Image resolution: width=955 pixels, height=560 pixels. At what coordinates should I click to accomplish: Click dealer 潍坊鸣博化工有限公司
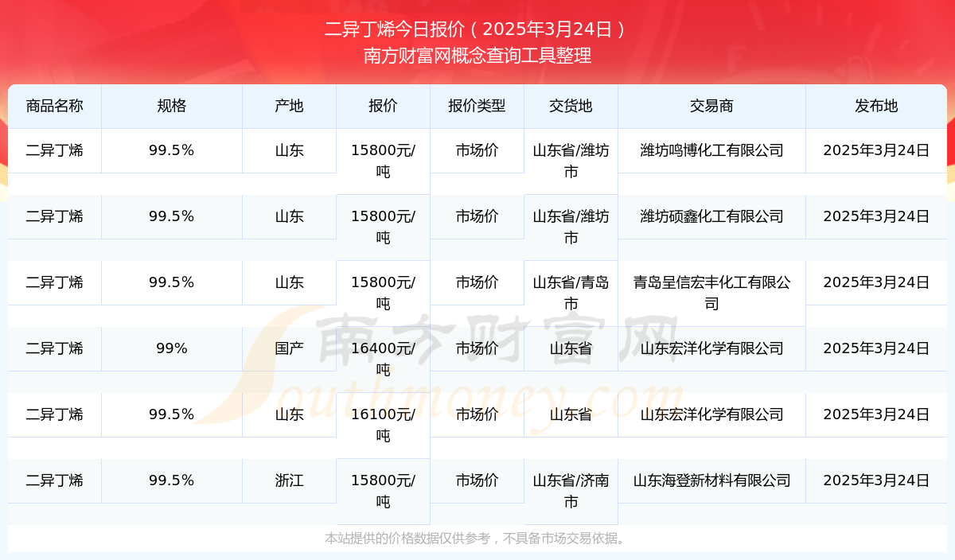click(x=711, y=150)
